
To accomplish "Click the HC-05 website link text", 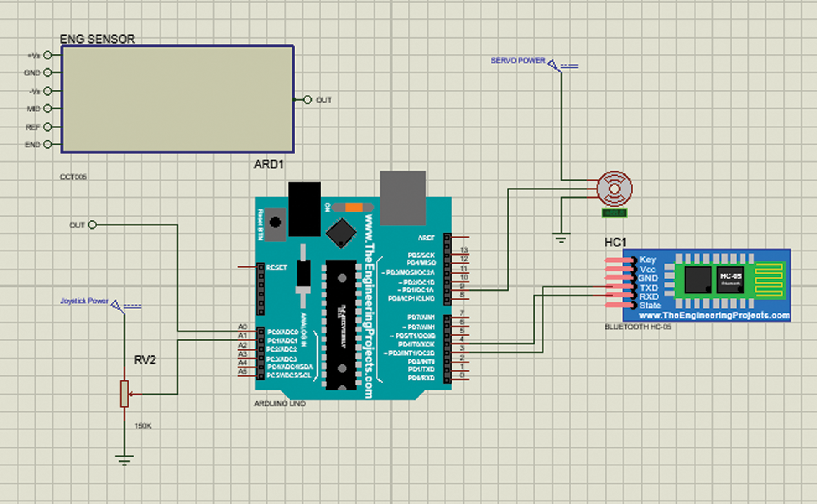I will coord(714,315).
